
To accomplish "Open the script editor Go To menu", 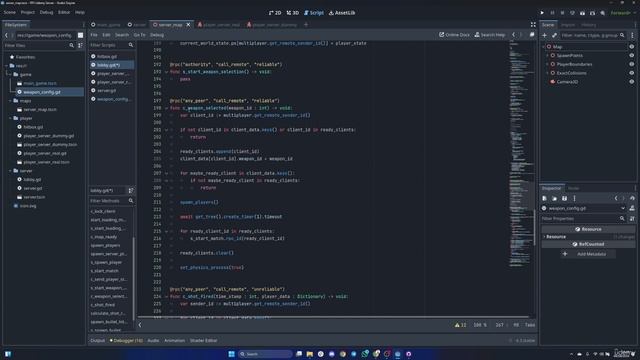I will [139, 35].
